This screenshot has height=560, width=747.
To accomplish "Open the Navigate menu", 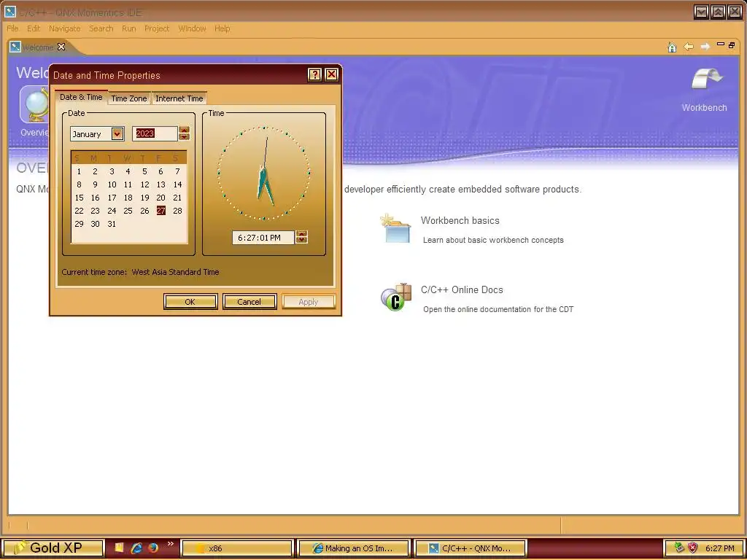I will click(64, 28).
